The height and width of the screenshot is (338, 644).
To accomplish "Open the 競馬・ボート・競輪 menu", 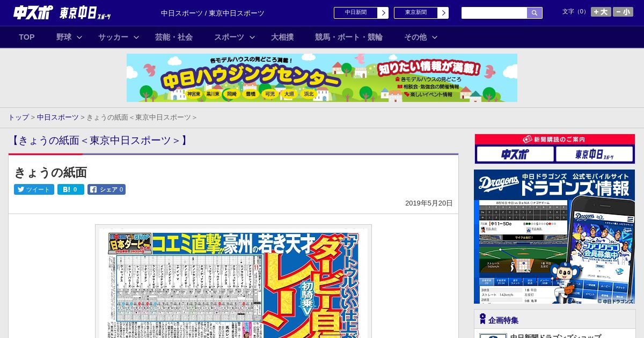I will tap(349, 37).
